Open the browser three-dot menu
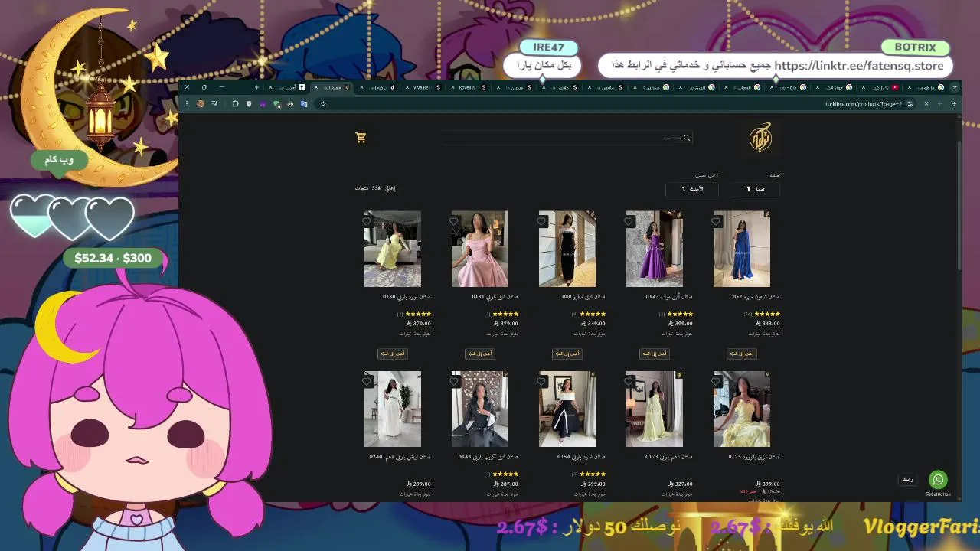The image size is (980, 551). pyautogui.click(x=186, y=104)
